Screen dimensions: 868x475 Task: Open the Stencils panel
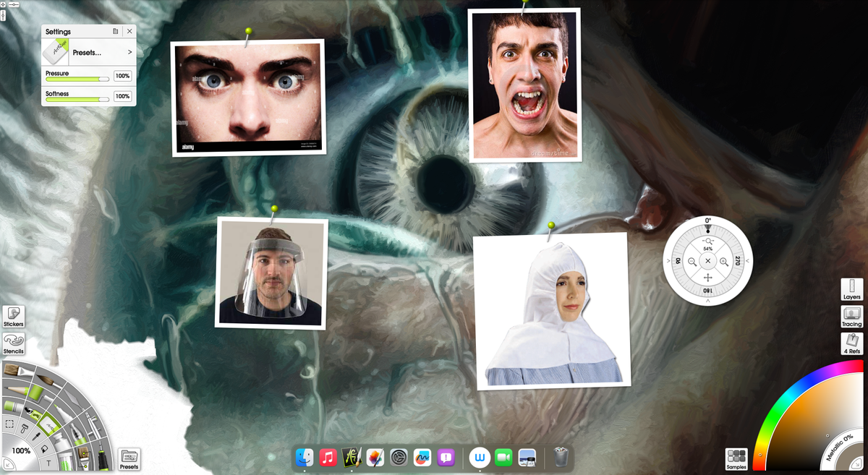[13, 343]
